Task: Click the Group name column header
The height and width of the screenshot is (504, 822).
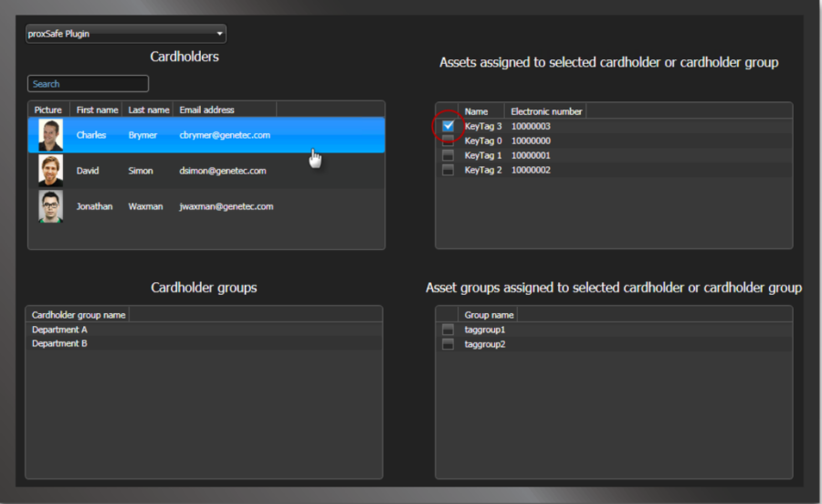Action: [489, 315]
